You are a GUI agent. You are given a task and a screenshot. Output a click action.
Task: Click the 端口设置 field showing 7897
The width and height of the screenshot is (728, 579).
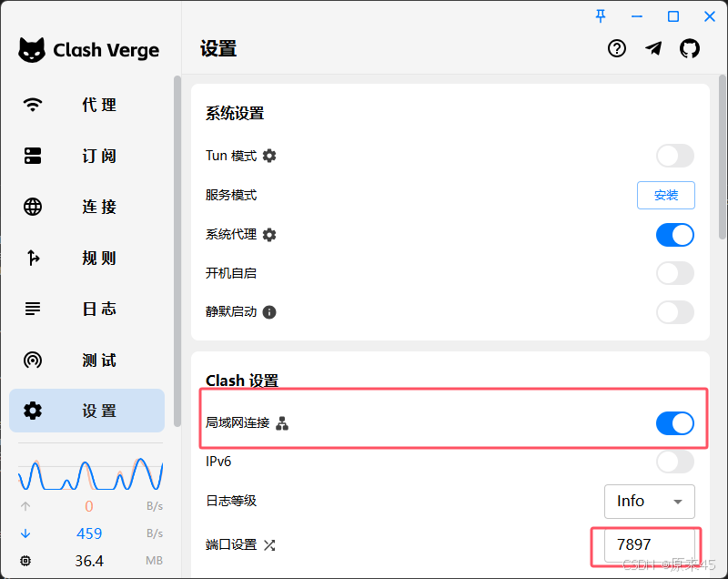pos(650,544)
